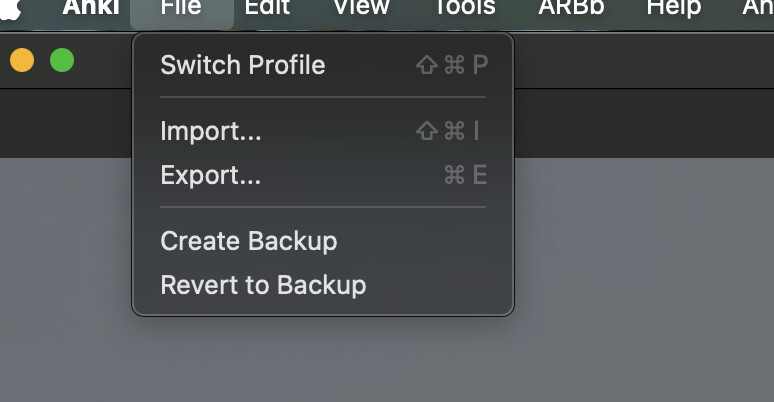Select Export... in the File menu
774x402 pixels.
(323, 175)
